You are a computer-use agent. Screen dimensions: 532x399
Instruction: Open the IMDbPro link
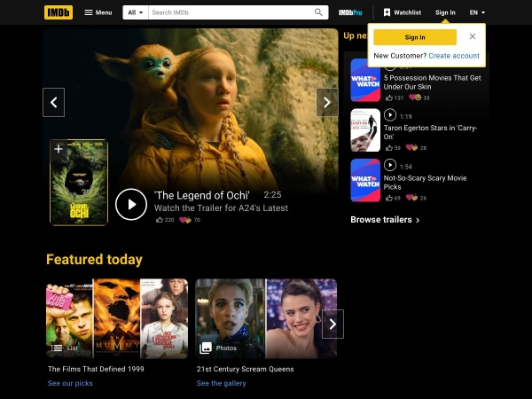(350, 12)
